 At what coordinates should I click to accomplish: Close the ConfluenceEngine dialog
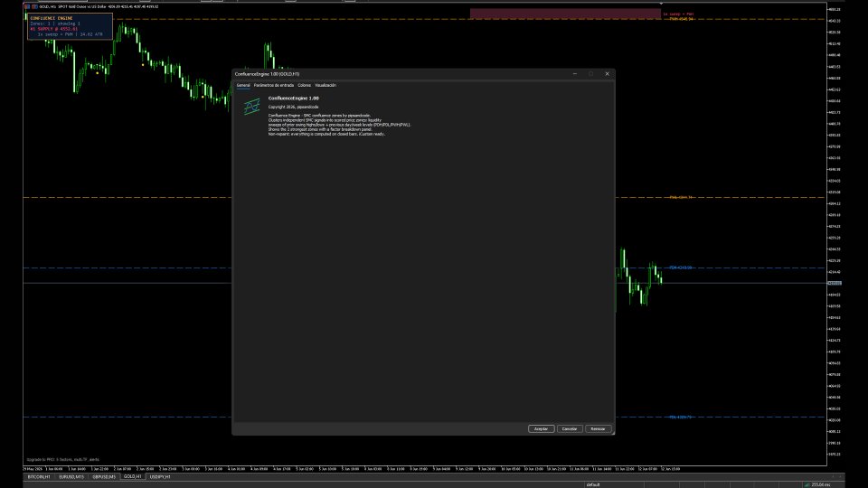pyautogui.click(x=607, y=73)
